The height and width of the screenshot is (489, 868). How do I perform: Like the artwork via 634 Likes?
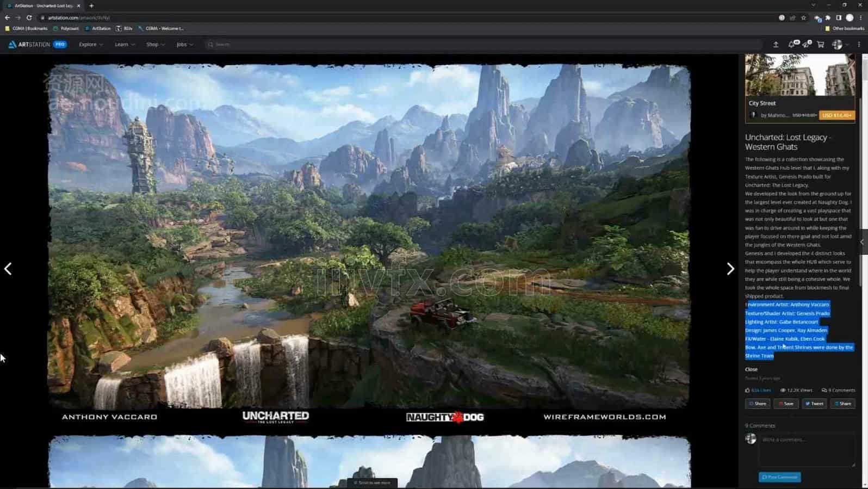(758, 390)
